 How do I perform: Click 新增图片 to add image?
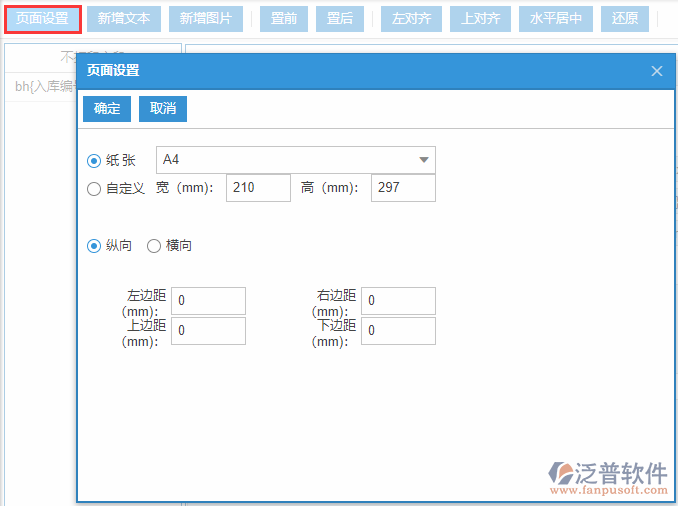(206, 19)
